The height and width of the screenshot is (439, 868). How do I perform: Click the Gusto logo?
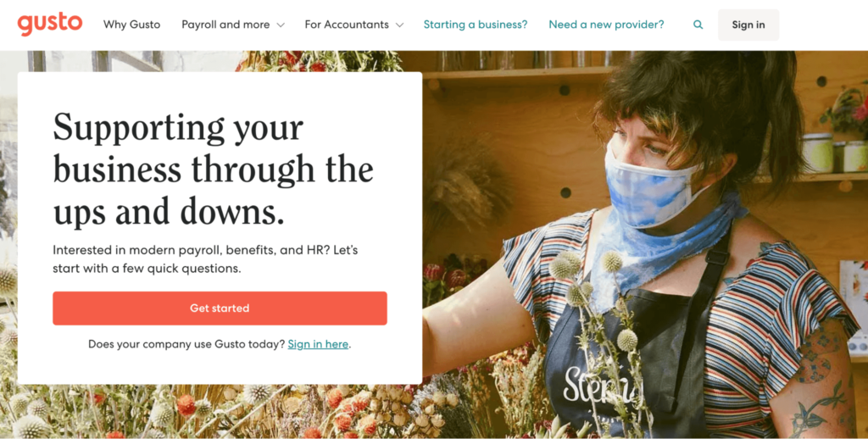[x=50, y=25]
